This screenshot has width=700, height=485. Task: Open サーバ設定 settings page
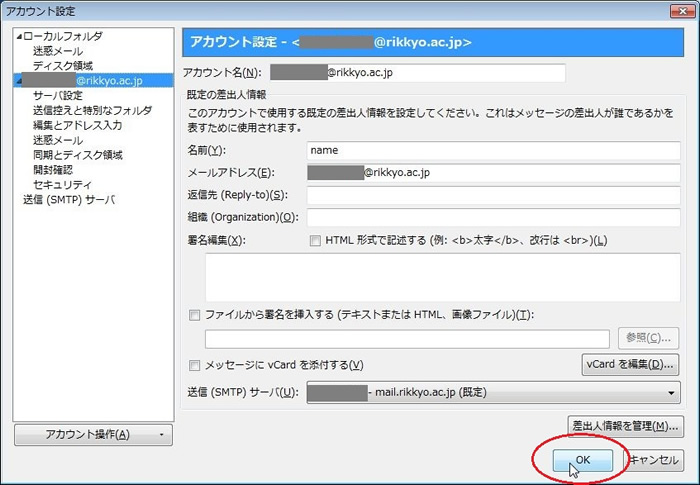point(58,95)
